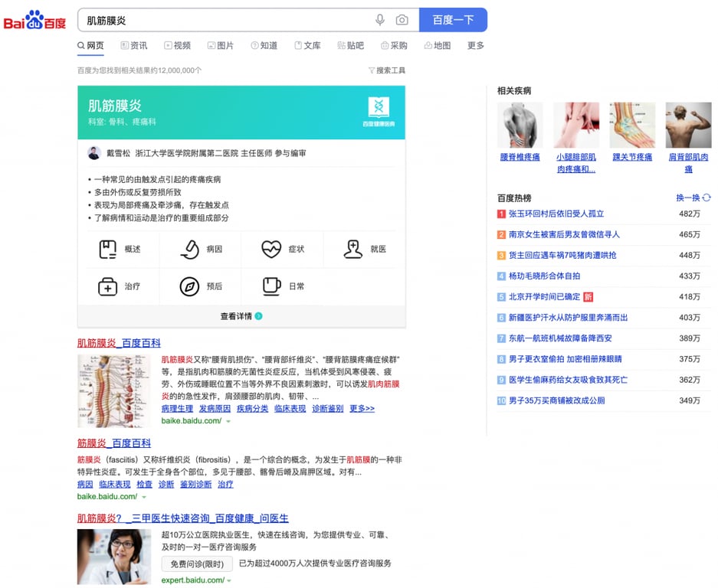
Task: Open the 就医 doctor icon
Action: point(352,249)
